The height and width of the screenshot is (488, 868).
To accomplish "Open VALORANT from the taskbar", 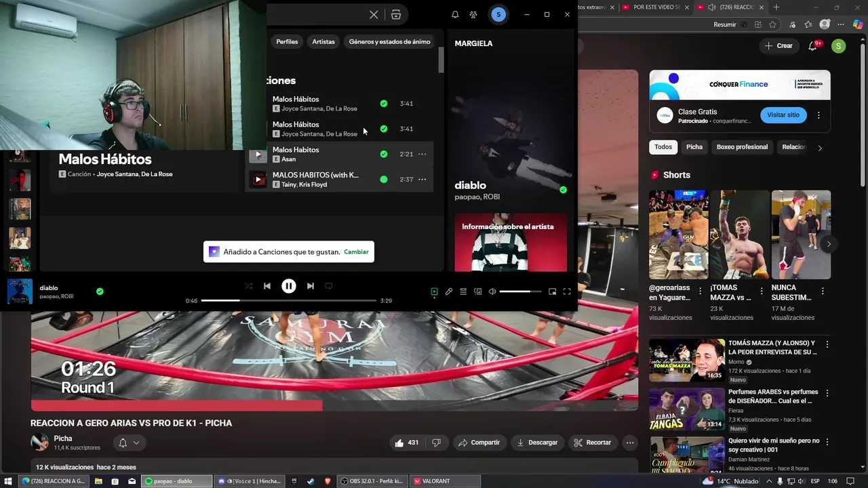I will click(445, 481).
